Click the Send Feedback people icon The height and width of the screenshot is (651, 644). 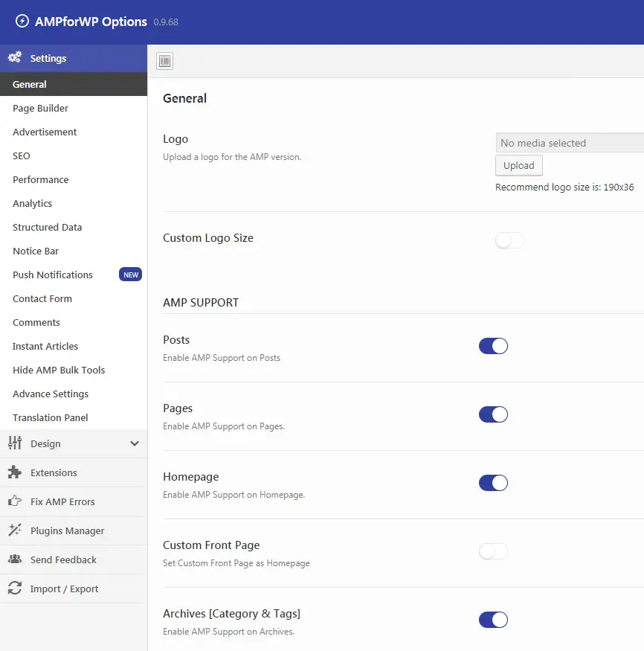point(15,559)
